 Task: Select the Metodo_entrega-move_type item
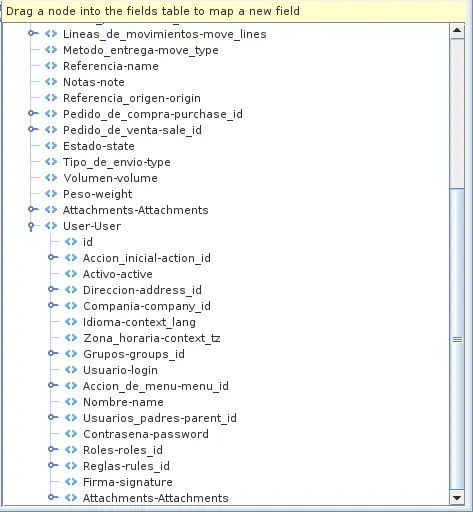[141, 50]
